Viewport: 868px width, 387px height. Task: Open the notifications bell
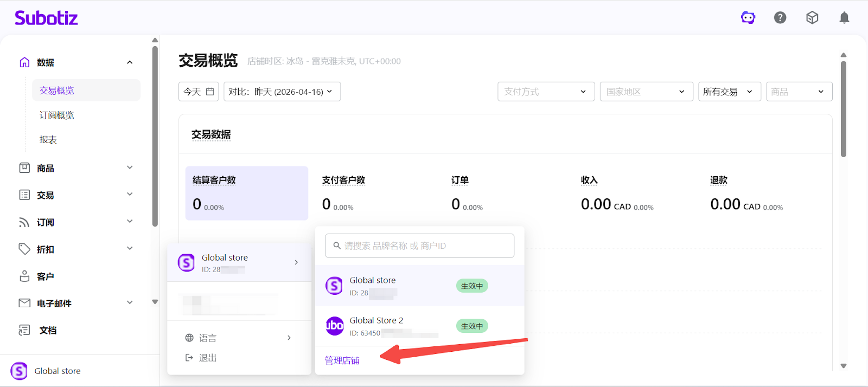[x=844, y=18]
